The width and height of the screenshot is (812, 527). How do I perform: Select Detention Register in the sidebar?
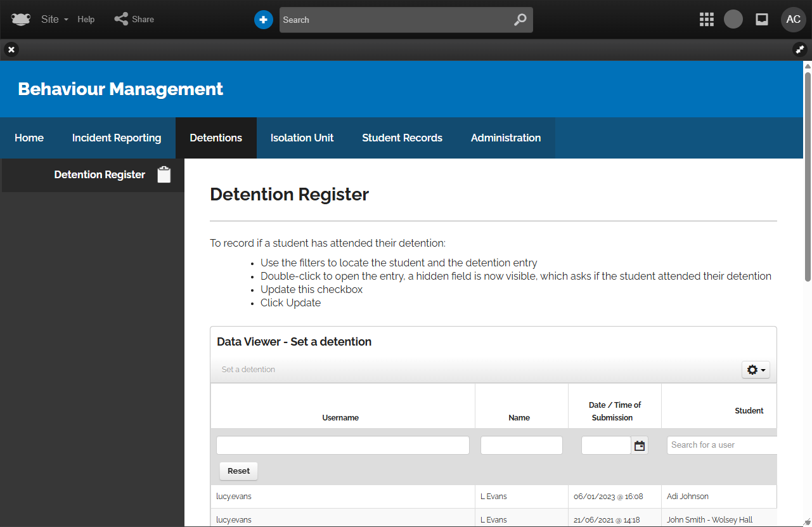[100, 175]
